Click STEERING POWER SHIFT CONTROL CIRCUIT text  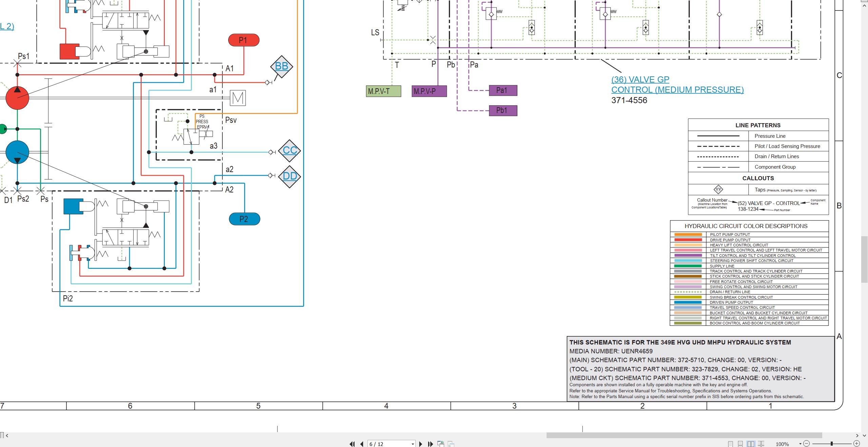pos(751,261)
